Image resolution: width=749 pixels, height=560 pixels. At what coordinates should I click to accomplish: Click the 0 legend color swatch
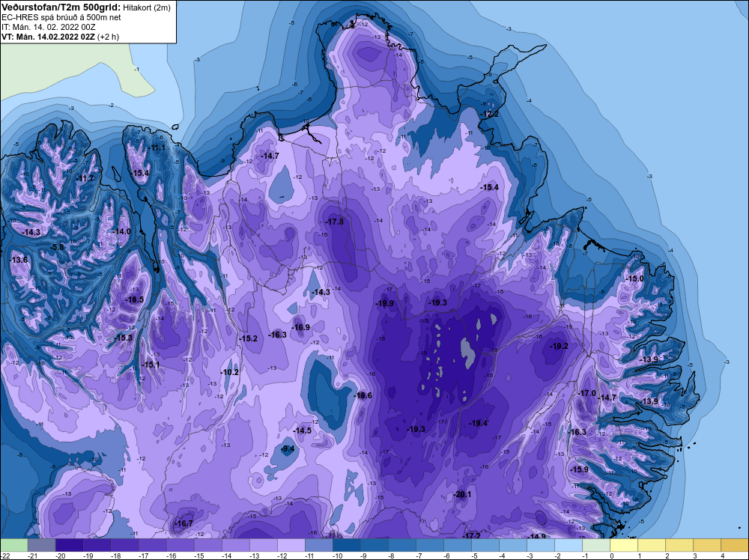coord(623,545)
